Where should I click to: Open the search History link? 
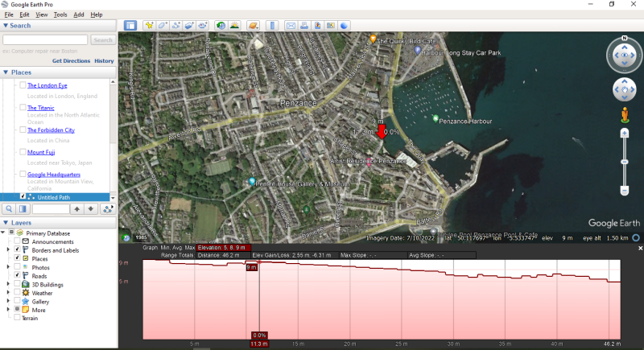tap(104, 60)
